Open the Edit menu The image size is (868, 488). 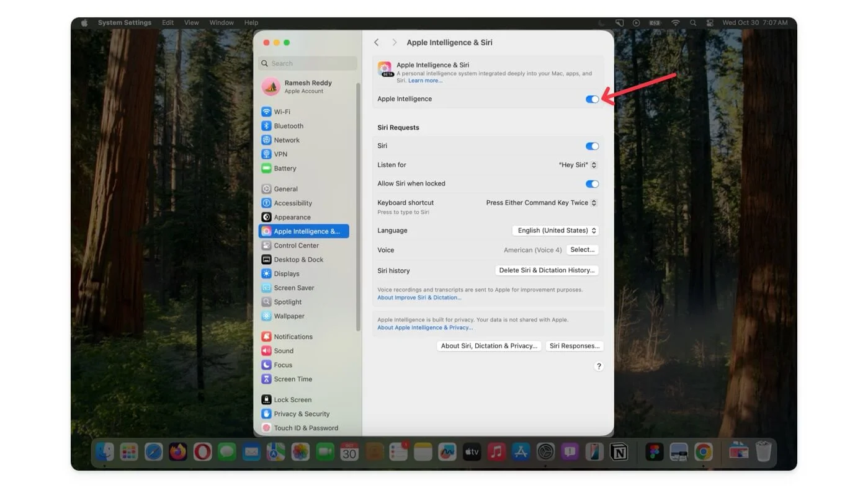coord(168,23)
